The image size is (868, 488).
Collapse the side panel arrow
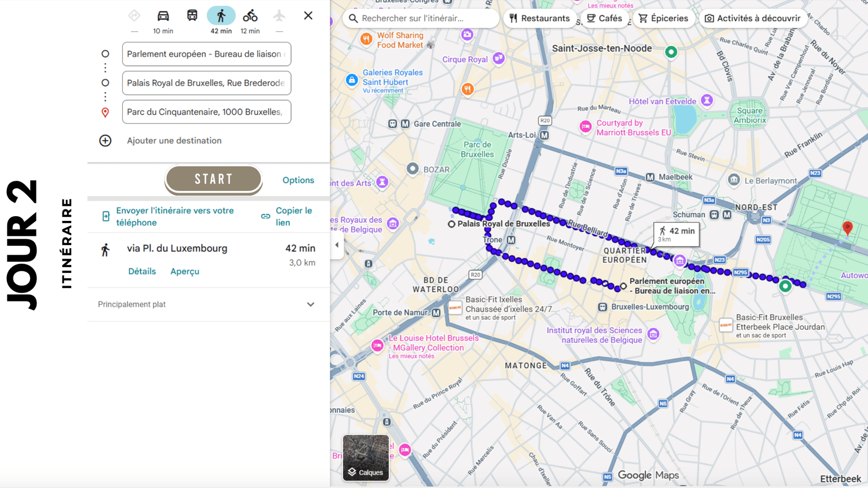(x=337, y=245)
